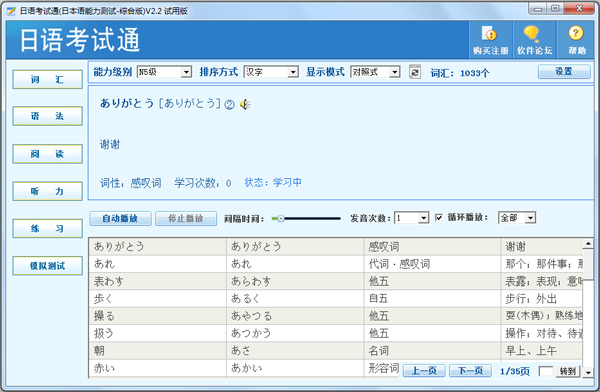
Task: Switch to the 练习 practice section
Action: (x=47, y=229)
